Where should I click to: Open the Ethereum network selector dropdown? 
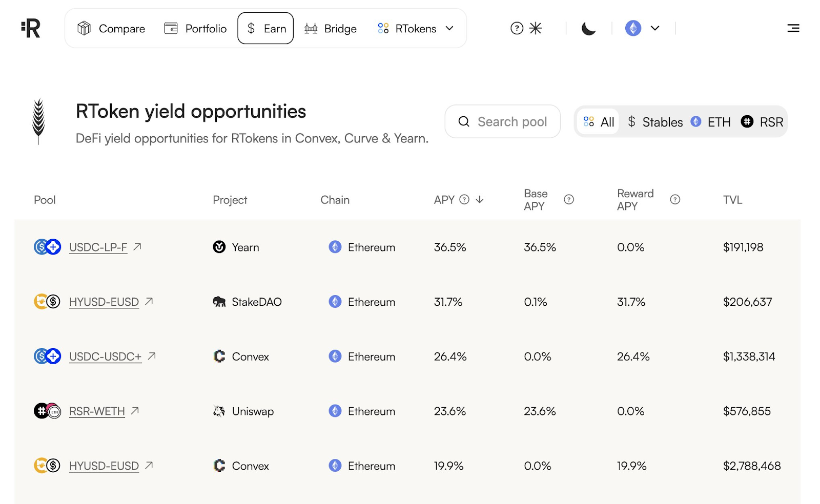pos(642,28)
